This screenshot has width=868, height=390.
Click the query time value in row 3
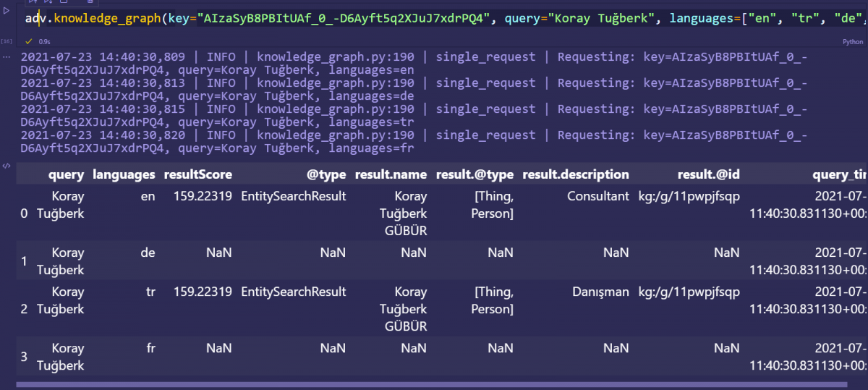coord(809,357)
